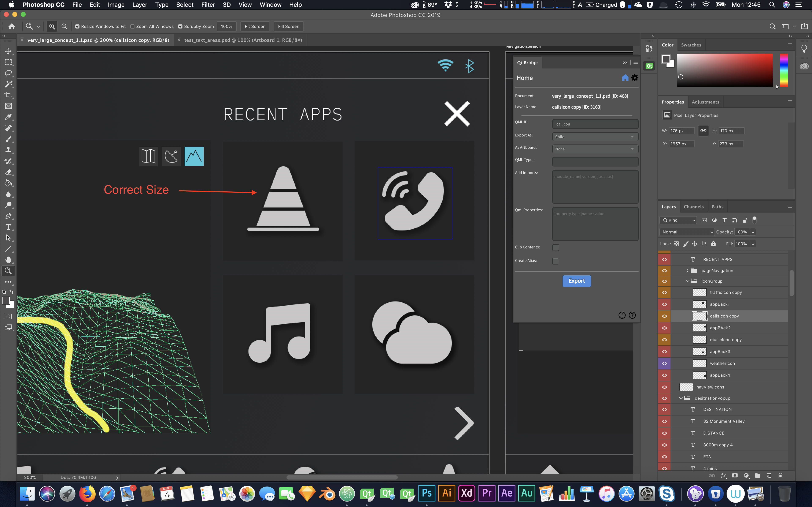Select the Lasso tool
Viewport: 812px width, 507px height.
pos(8,73)
